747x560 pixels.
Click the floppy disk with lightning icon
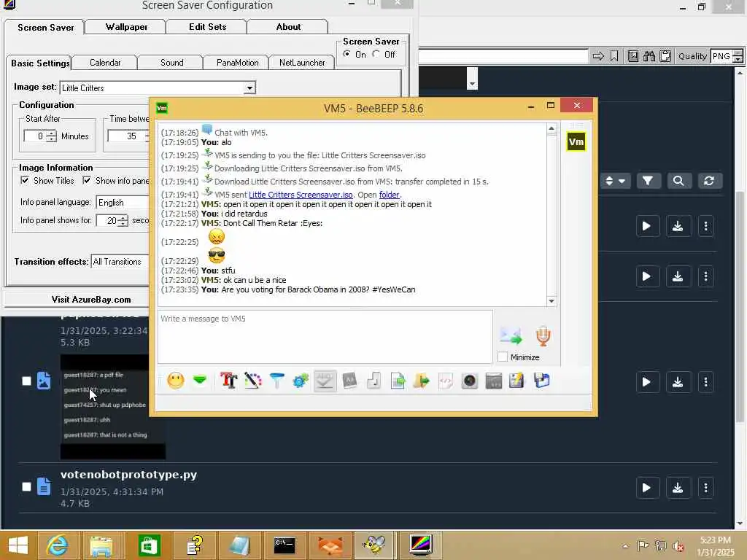pyautogui.click(x=516, y=381)
